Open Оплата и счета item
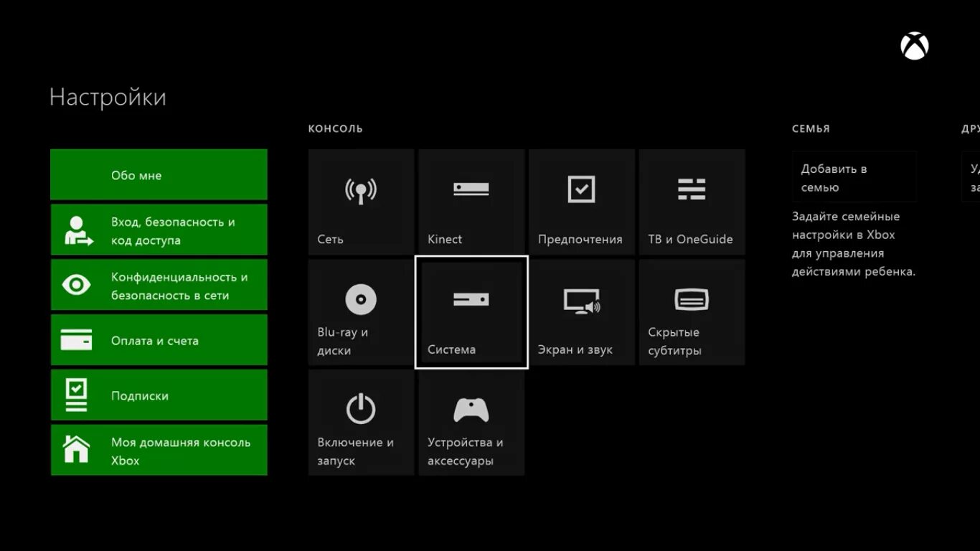 pyautogui.click(x=159, y=339)
